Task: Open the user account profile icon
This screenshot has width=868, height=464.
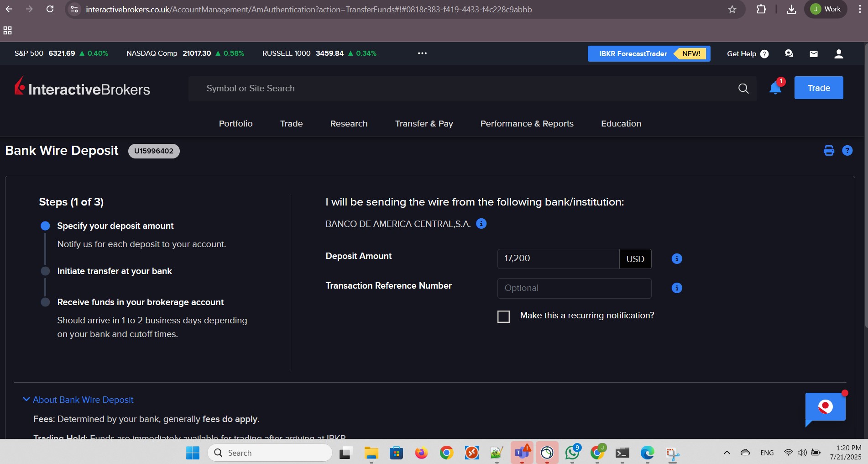Action: click(839, 53)
